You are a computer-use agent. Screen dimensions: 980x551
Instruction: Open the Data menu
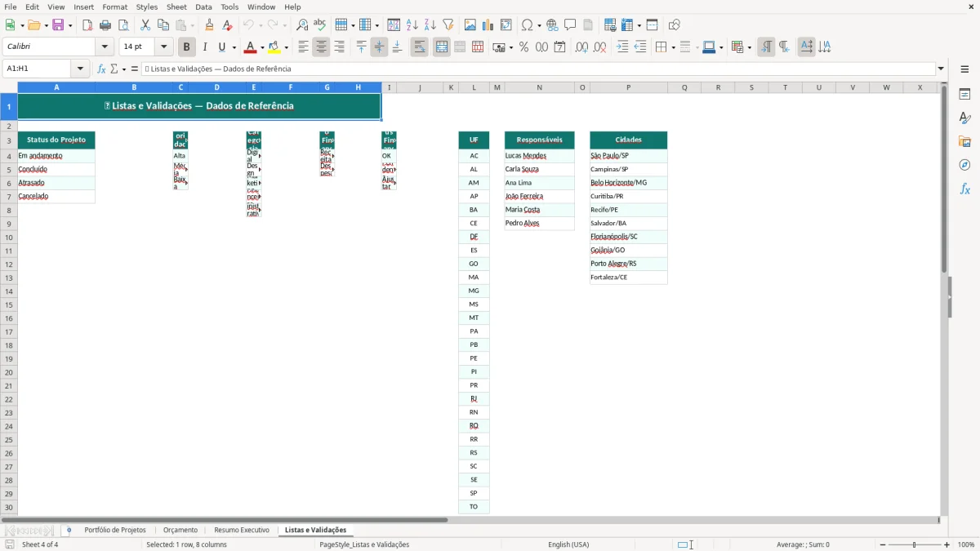pyautogui.click(x=203, y=7)
